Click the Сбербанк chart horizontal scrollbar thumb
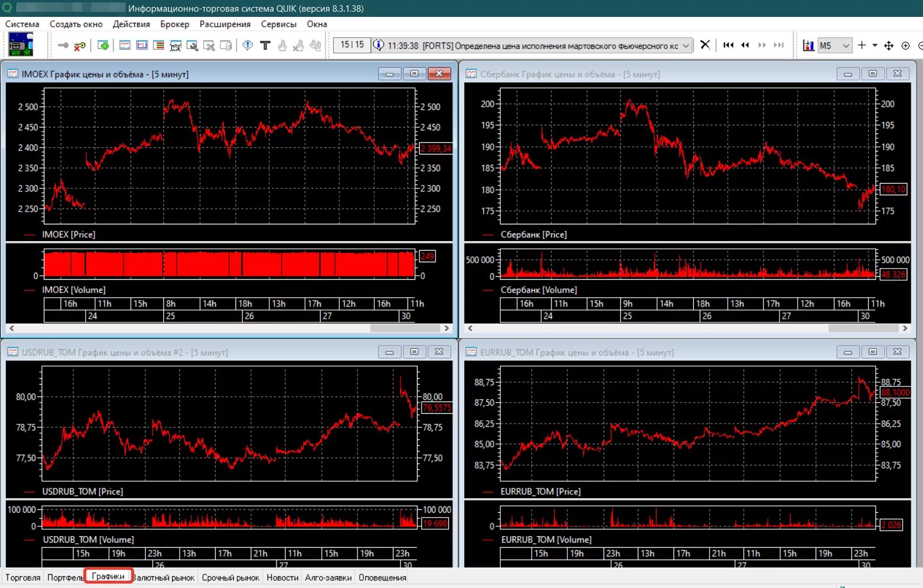Screen dimensions: 923x588 864,328
